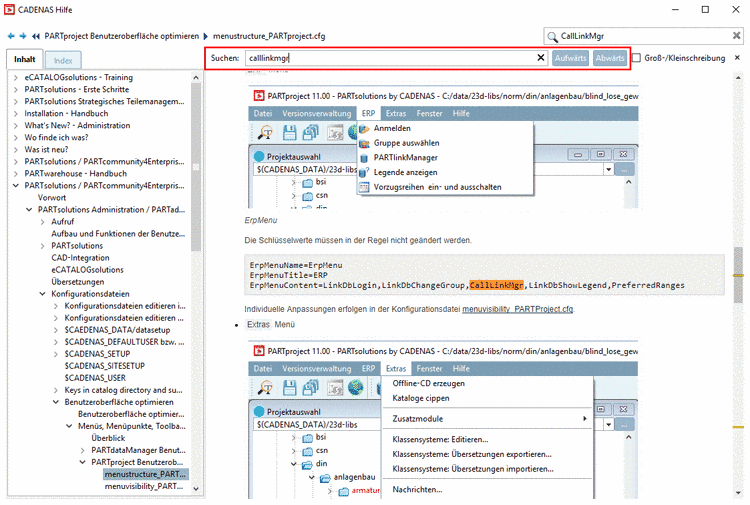The image size is (750, 505).
Task: Click the PARTlinkManager menu icon
Action: tap(364, 158)
